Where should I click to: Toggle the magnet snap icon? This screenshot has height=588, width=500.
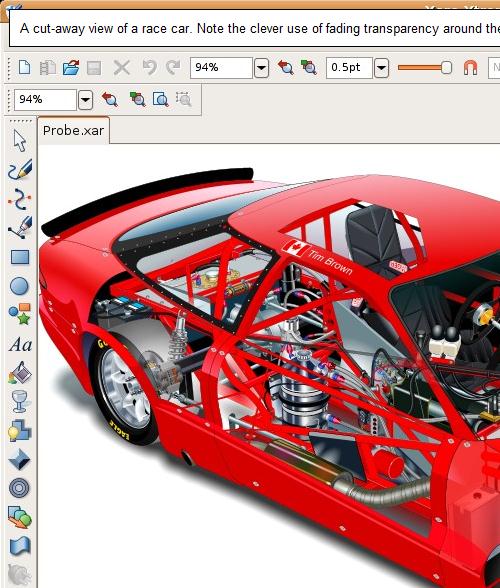[x=470, y=68]
